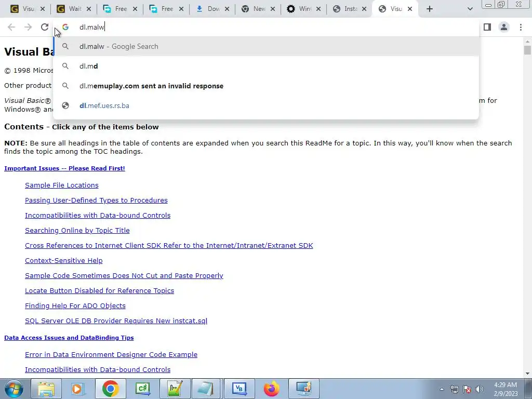Click the Action Center flag icon
The width and height of the screenshot is (532, 399).
(467, 390)
